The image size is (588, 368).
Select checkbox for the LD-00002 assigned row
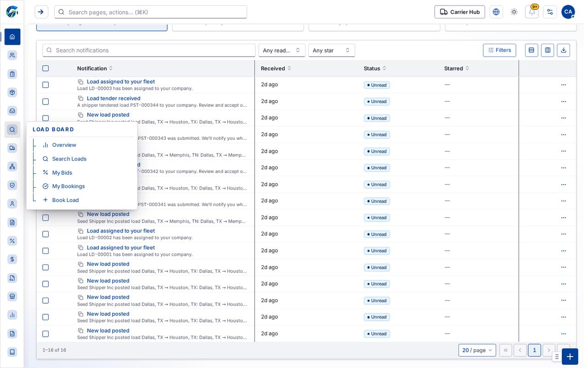pyautogui.click(x=45, y=234)
